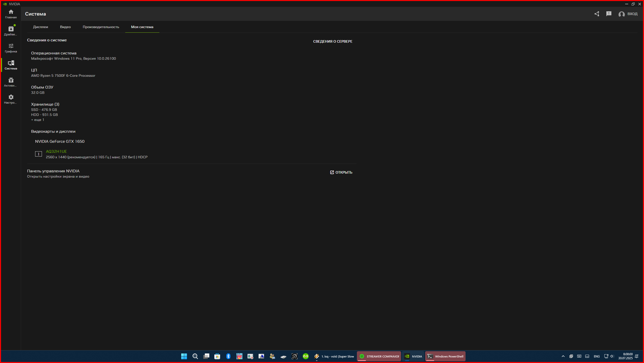The height and width of the screenshot is (363, 644).
Task: Open the Home (Главная) sidebar icon
Action: (11, 14)
